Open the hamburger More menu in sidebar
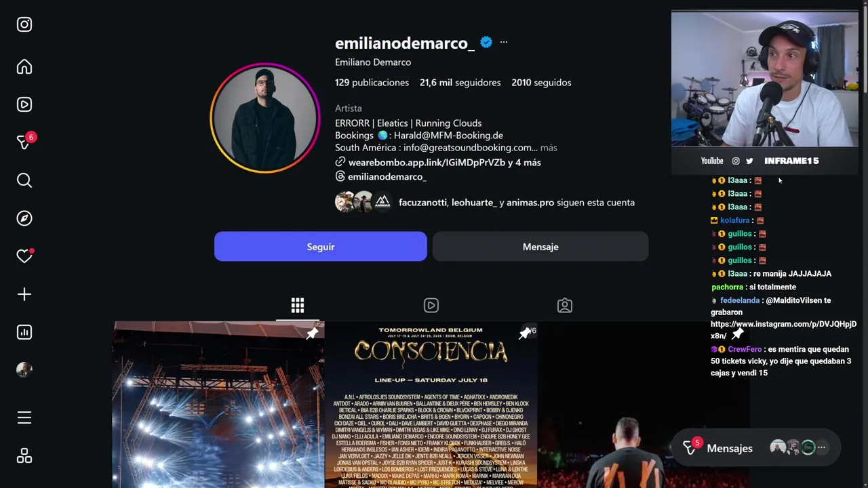 [x=24, y=418]
